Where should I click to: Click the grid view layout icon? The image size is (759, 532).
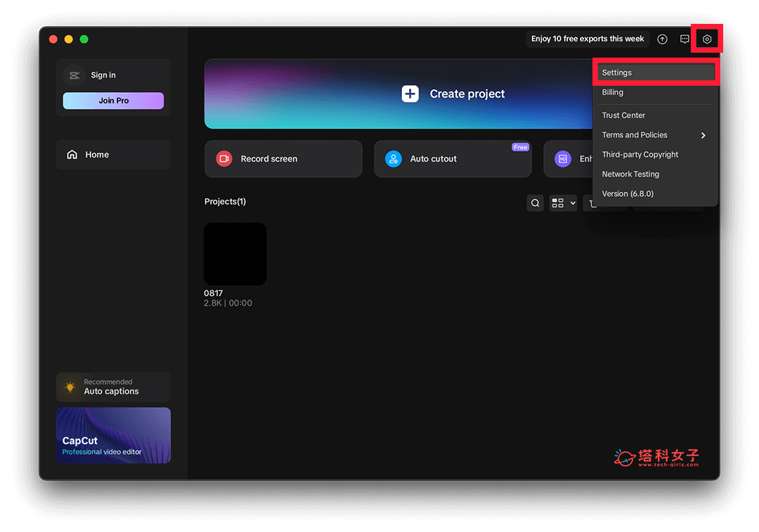pos(557,202)
